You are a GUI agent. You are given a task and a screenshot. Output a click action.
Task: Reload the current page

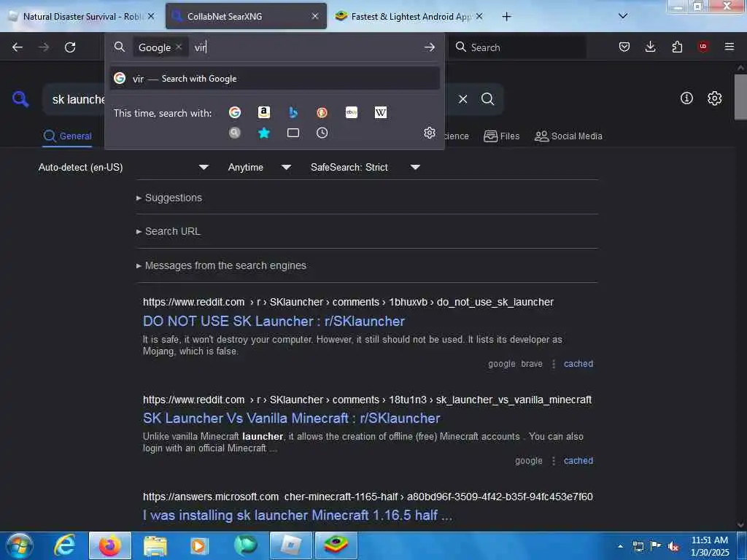pyautogui.click(x=70, y=47)
